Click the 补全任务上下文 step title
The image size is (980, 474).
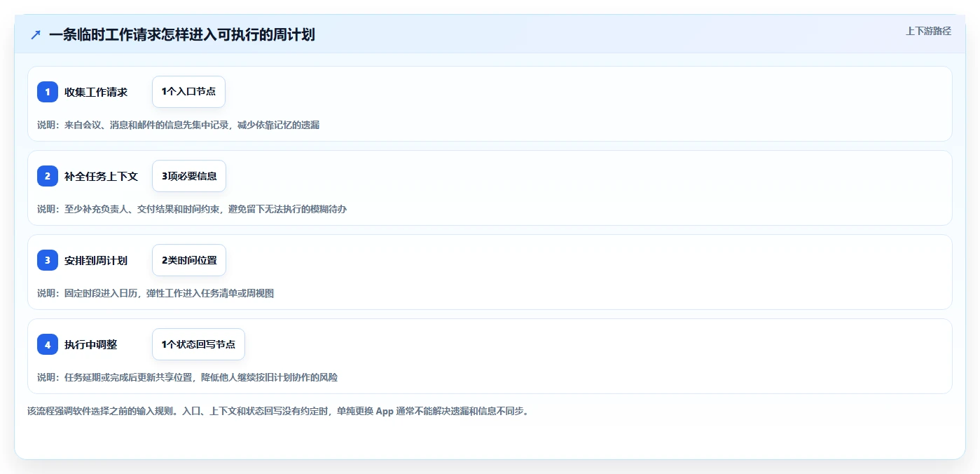click(101, 176)
